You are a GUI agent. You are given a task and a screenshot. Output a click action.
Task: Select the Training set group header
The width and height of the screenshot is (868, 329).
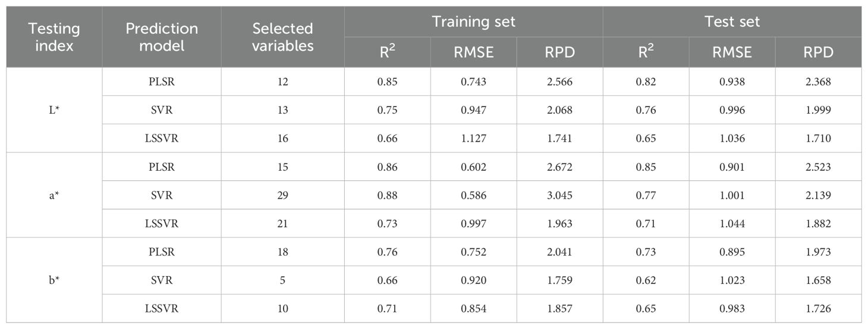[473, 22]
